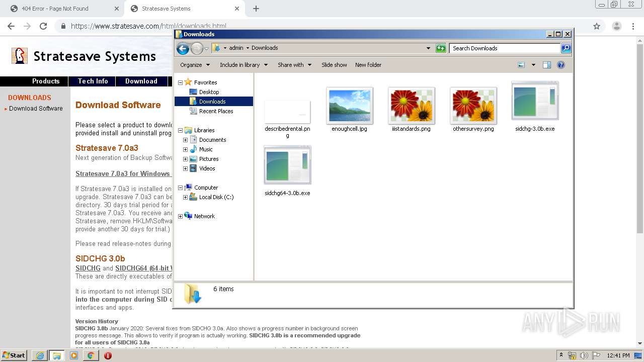Click the Slide show button

(x=334, y=65)
